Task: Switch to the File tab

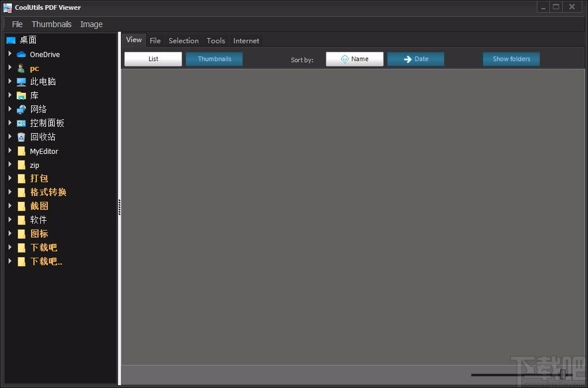Action: tap(155, 40)
